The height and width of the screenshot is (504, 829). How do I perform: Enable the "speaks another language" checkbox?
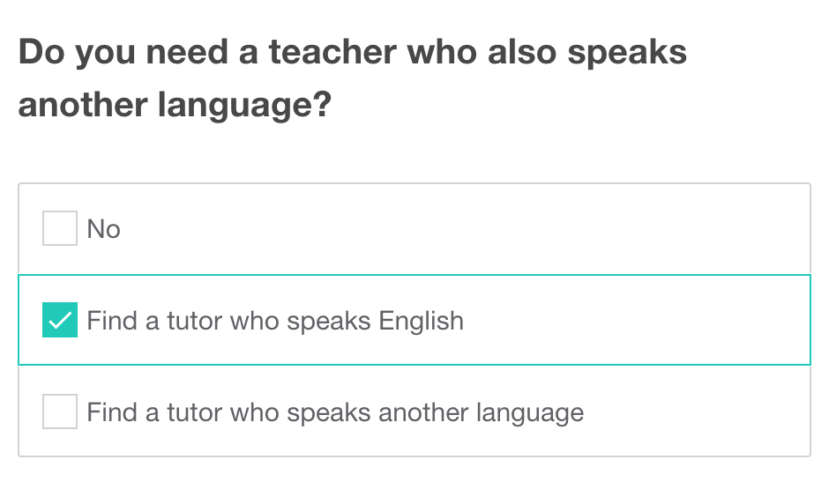click(x=60, y=411)
